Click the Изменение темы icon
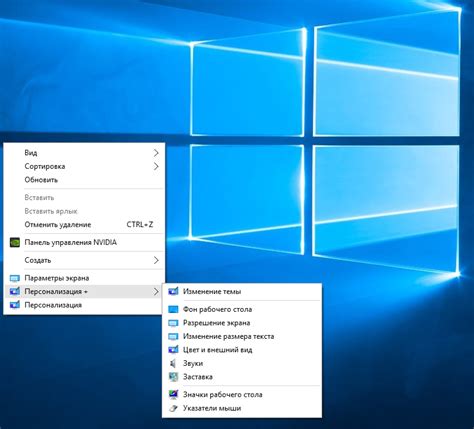This screenshot has width=474, height=429. click(173, 292)
